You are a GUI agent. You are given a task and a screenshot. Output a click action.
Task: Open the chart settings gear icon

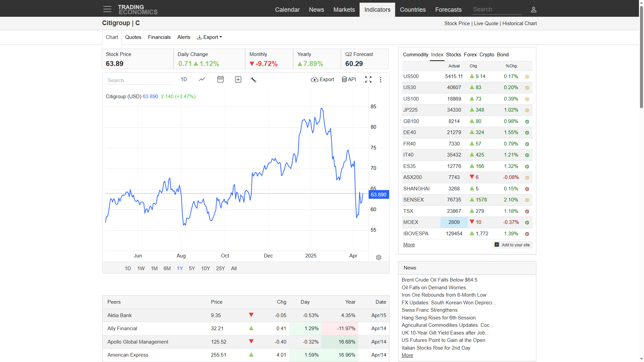pos(379,257)
